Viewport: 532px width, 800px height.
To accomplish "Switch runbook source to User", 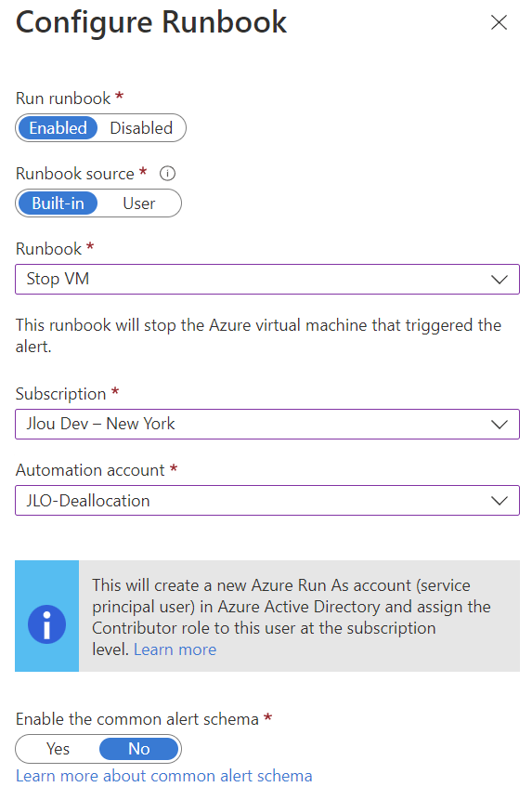I will (x=138, y=203).
